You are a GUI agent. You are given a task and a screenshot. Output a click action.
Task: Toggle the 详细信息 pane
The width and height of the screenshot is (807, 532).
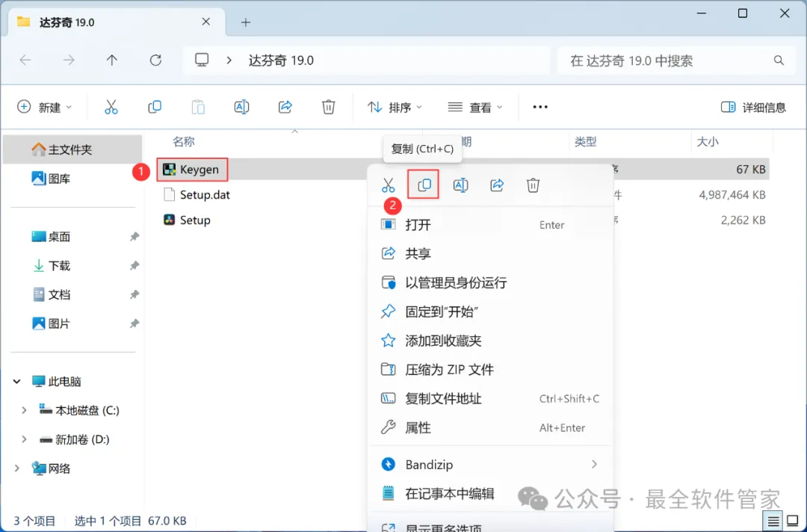(753, 107)
